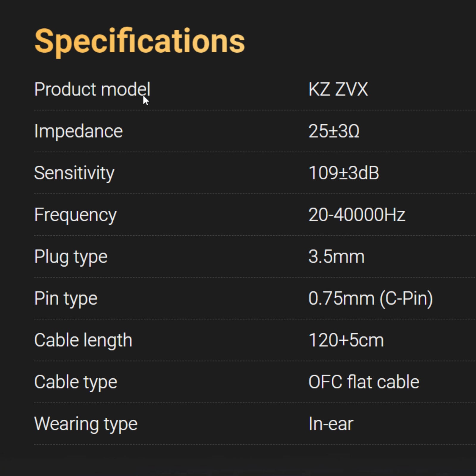The height and width of the screenshot is (476, 476).
Task: Click the Pin type label
Action: [x=66, y=298]
